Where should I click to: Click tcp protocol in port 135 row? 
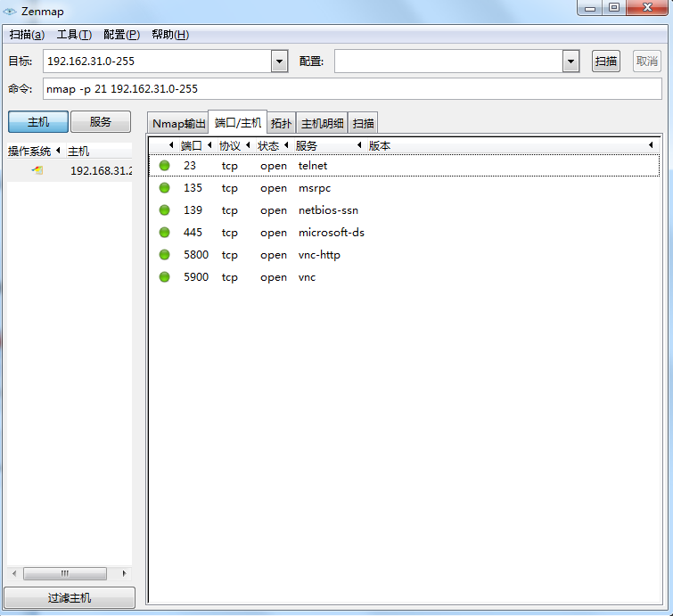(230, 188)
